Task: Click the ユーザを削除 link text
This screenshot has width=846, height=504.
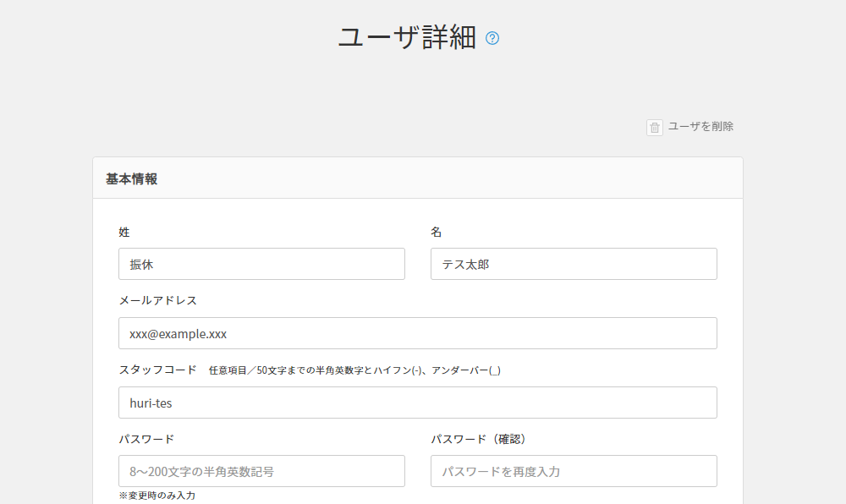Action: pos(700,127)
